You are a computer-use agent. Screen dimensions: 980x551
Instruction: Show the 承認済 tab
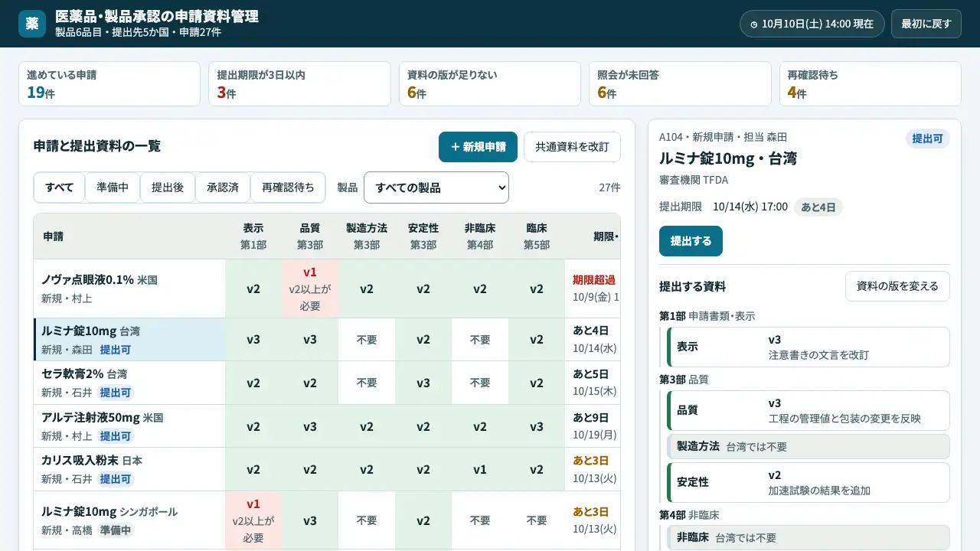223,187
